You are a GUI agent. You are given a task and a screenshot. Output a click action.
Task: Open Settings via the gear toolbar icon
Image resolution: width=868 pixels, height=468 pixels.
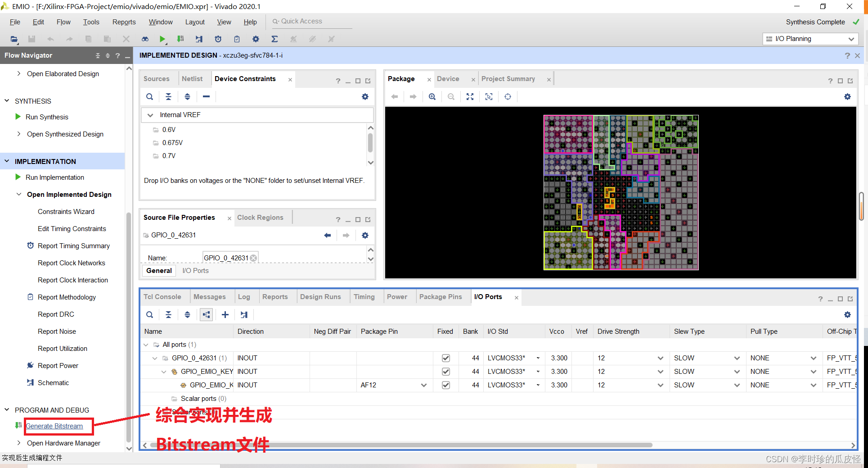click(x=256, y=39)
